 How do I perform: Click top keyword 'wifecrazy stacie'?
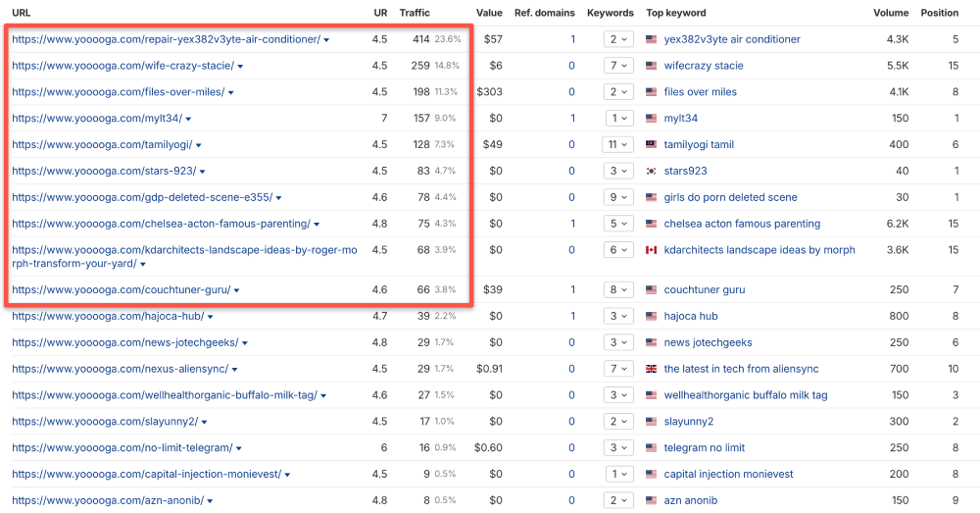(704, 65)
